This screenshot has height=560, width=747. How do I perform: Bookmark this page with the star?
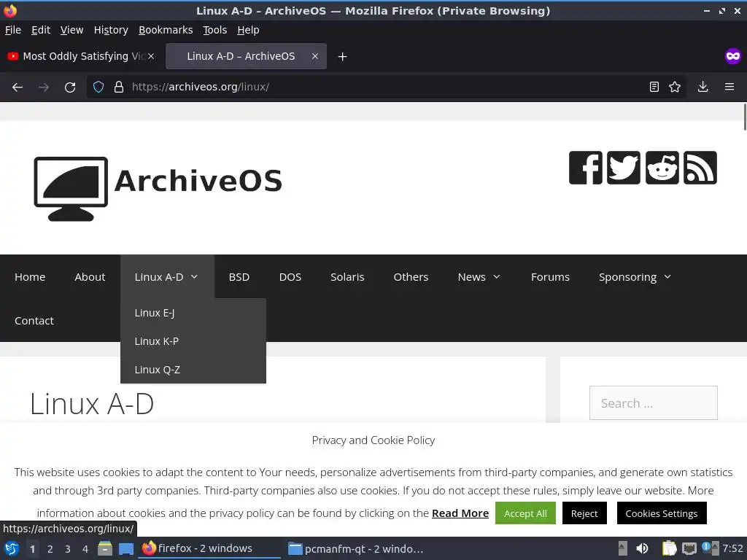pos(675,87)
